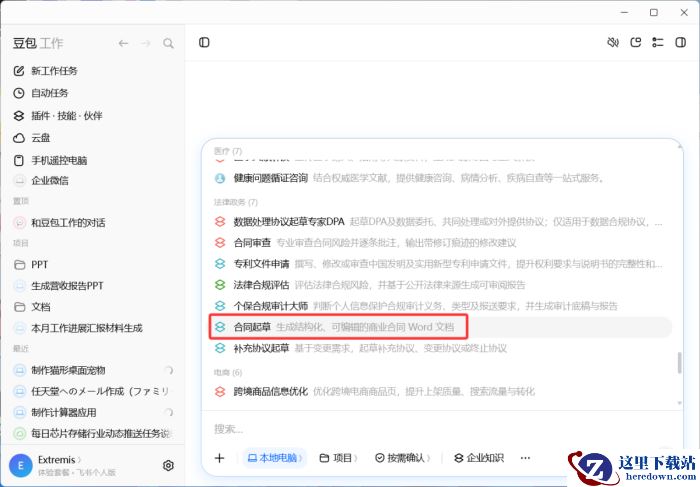Image resolution: width=700 pixels, height=487 pixels.
Task: Click the skill list scrollbar thumb
Action: coord(679,362)
